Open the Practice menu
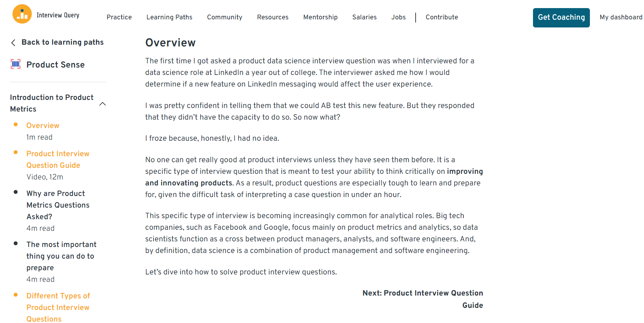The height and width of the screenshot is (323, 644). (119, 17)
